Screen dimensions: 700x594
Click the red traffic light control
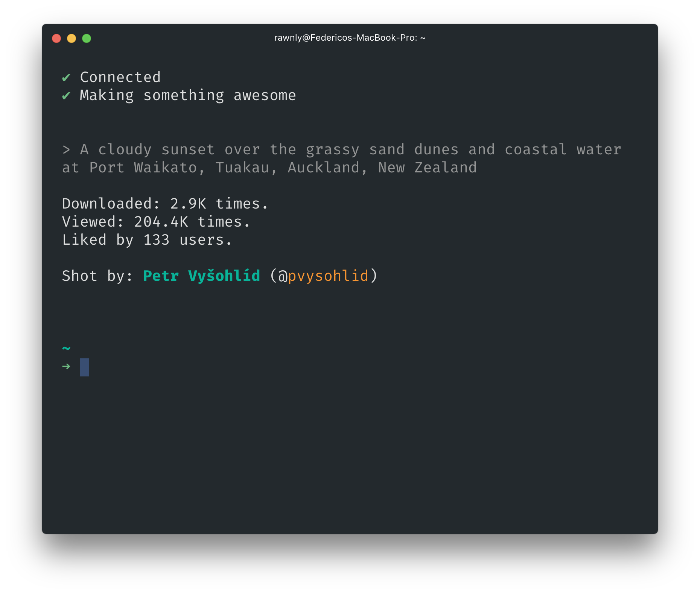(56, 38)
